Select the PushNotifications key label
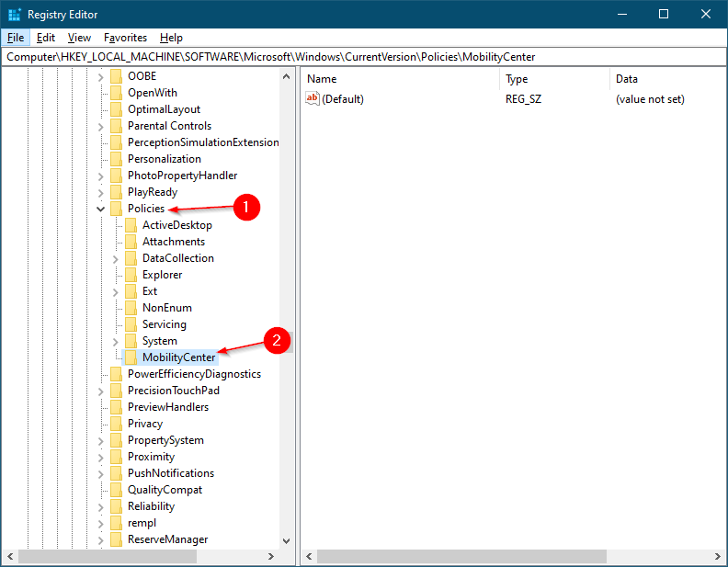Screen dimensions: 728x567 point(170,473)
